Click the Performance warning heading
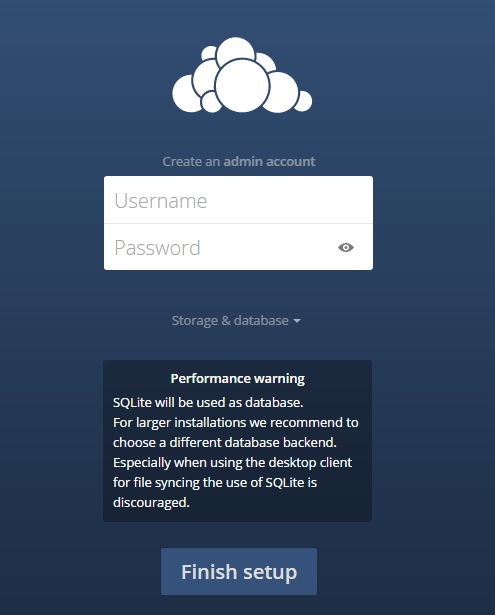Screen dimensions: 495x615 pyautogui.click(x=238, y=378)
